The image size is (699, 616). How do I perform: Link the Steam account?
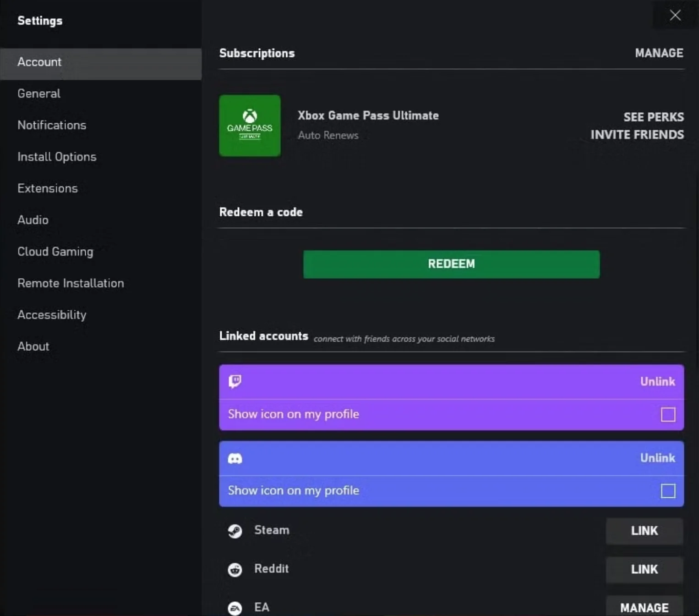[x=644, y=531]
